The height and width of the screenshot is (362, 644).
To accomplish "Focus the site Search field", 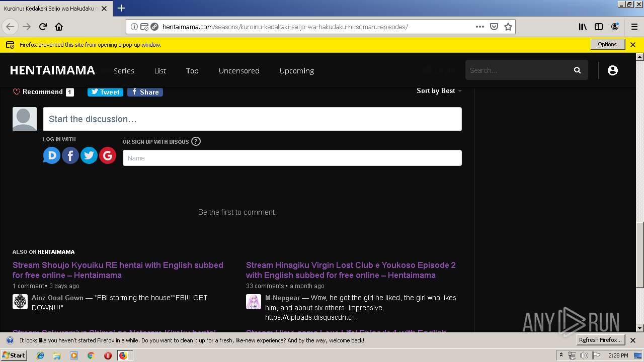I will pos(518,70).
